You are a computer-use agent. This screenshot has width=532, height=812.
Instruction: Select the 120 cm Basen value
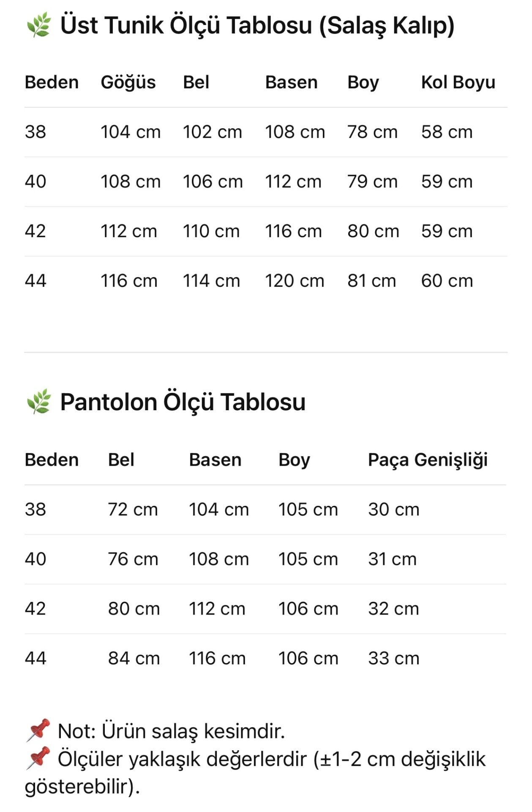pos(295,281)
